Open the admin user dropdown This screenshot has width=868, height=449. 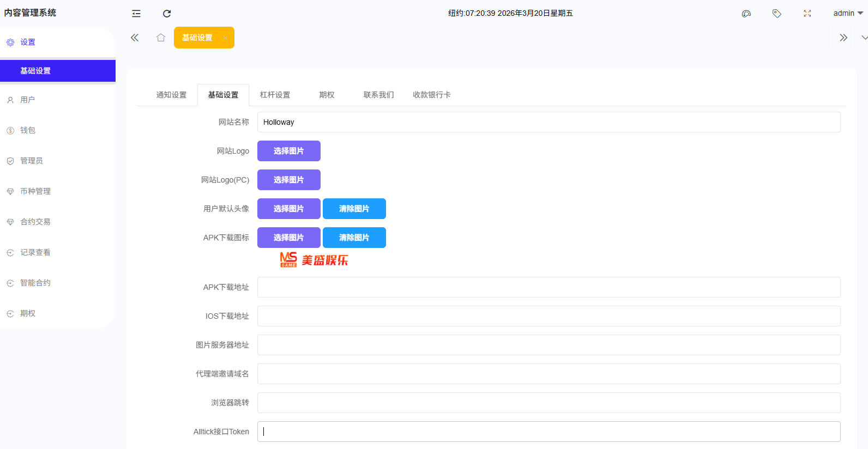tap(847, 13)
